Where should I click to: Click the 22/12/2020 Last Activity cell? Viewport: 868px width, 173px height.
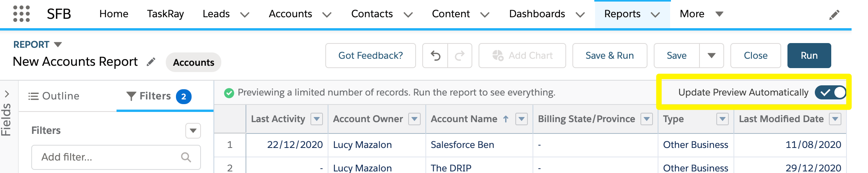(295, 145)
